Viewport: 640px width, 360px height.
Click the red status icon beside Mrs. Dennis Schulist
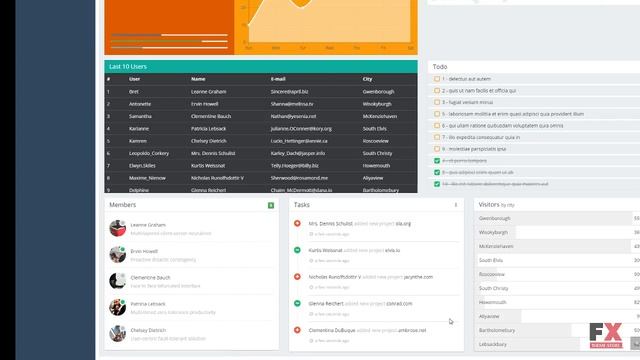click(297, 223)
